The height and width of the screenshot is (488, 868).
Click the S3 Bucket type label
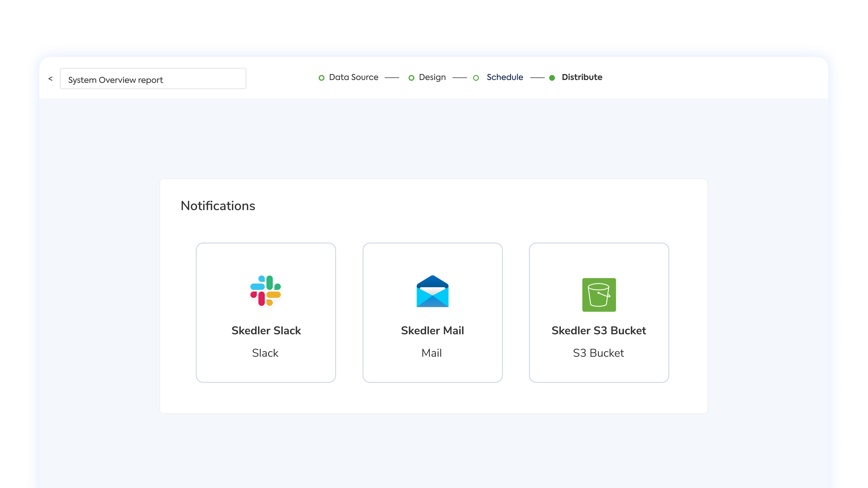pos(598,353)
